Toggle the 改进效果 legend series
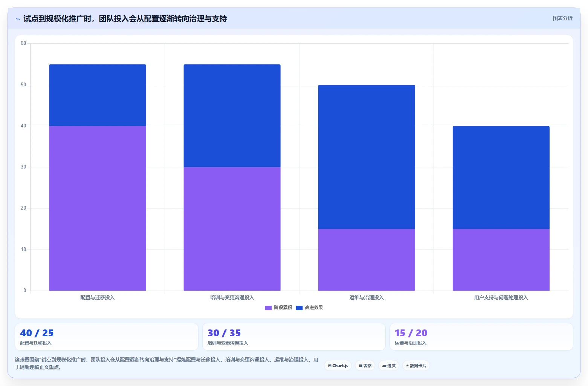Screen dimensions: 588x386 pyautogui.click(x=309, y=308)
